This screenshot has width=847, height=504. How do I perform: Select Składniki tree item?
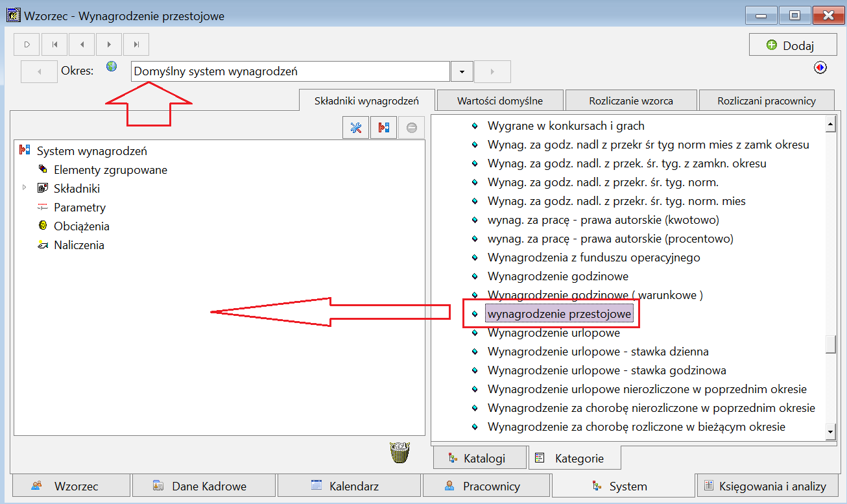click(77, 189)
